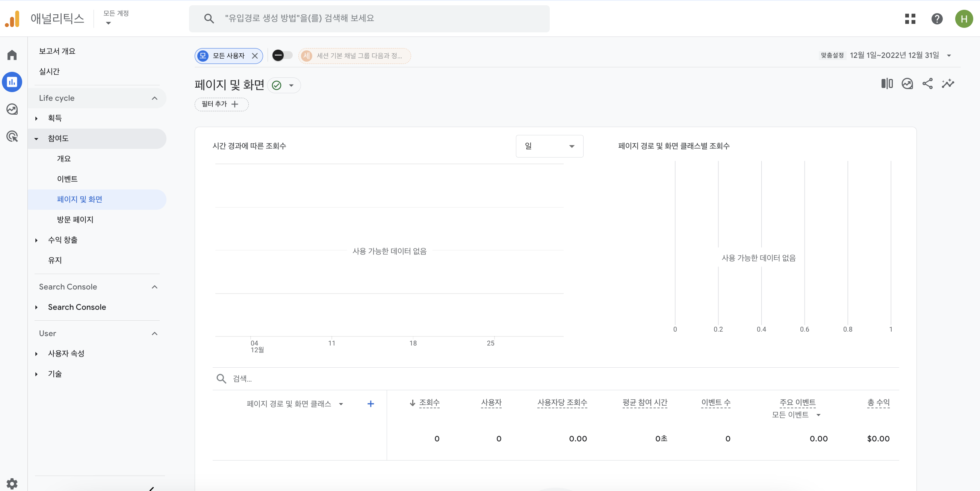Image resolution: width=980 pixels, height=491 pixels.
Task: Expand the 수익 창출 tree item
Action: (x=36, y=240)
